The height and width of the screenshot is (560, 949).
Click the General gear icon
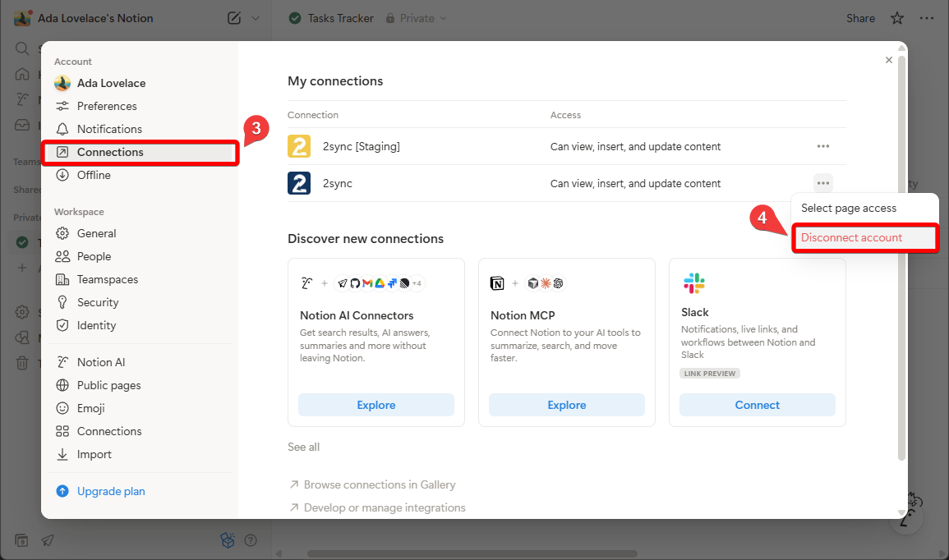[x=62, y=233]
